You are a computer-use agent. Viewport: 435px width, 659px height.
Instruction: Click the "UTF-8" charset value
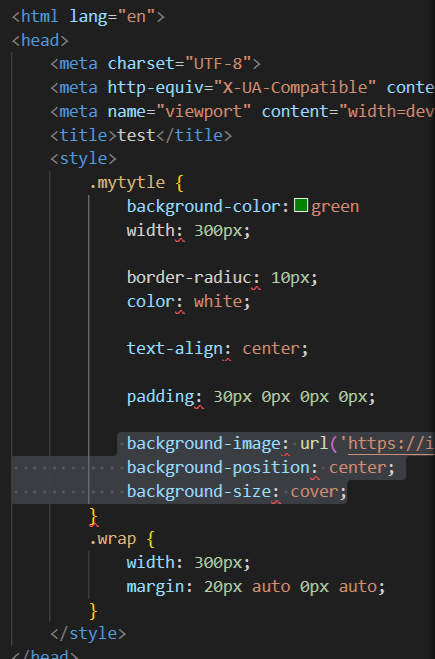(218, 64)
